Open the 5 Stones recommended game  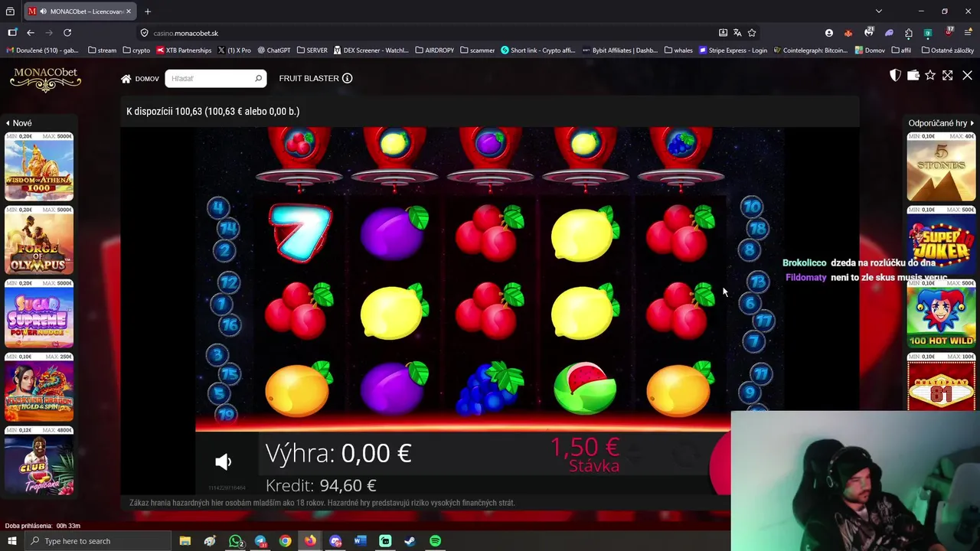(941, 167)
